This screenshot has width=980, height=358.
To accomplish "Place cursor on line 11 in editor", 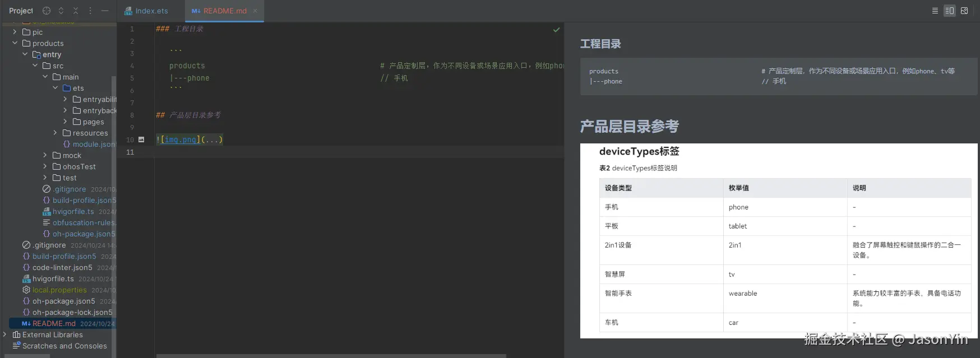I will click(359, 152).
